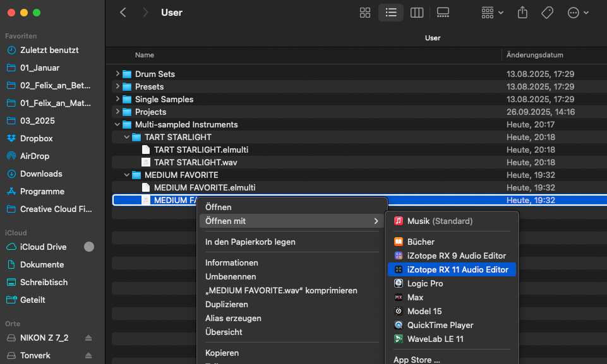
Task: Expand the Drum Sets folder
Action: click(x=117, y=74)
